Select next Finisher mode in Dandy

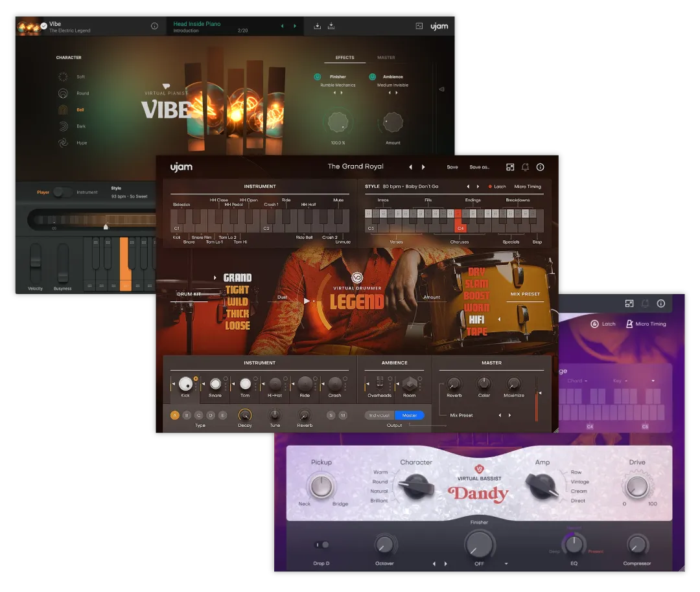[x=445, y=564]
